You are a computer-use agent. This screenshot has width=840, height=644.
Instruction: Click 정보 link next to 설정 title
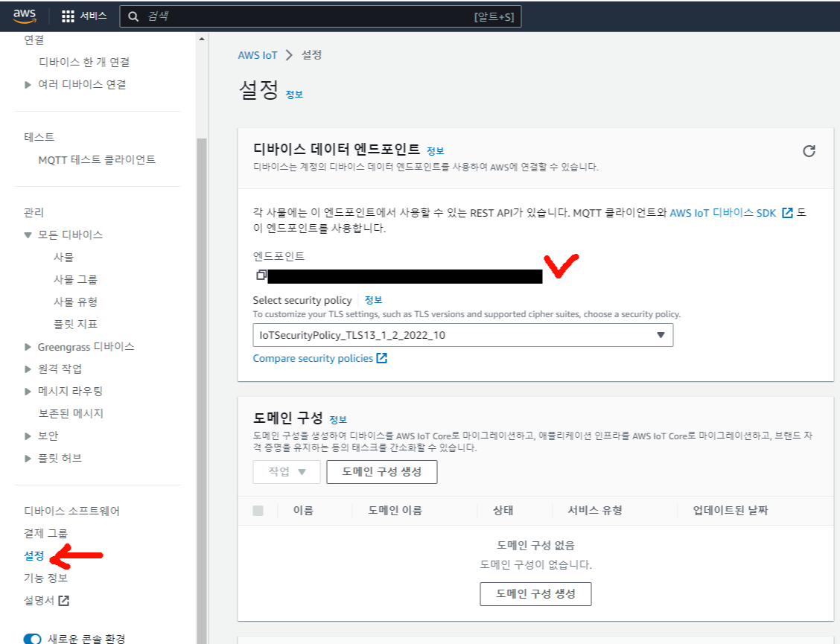point(294,95)
